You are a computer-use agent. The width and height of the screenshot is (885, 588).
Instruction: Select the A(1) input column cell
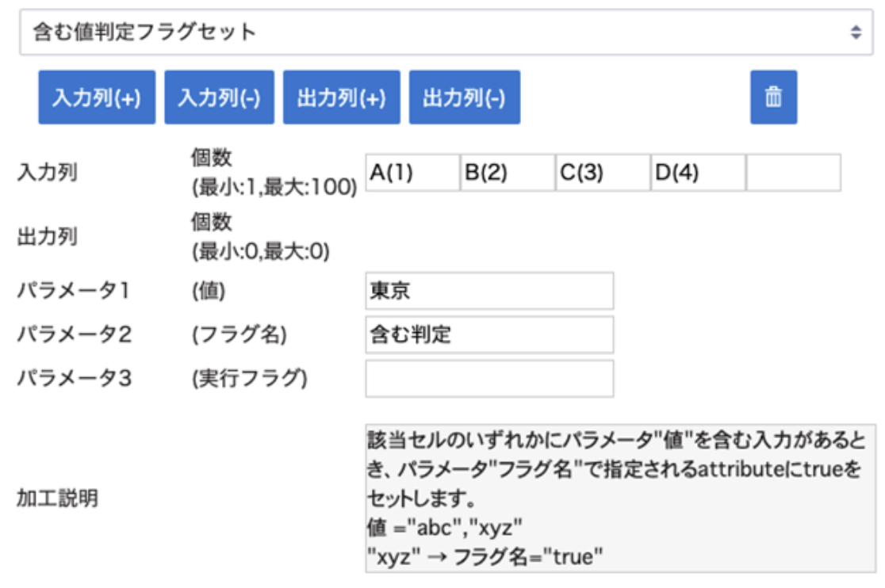pos(412,173)
